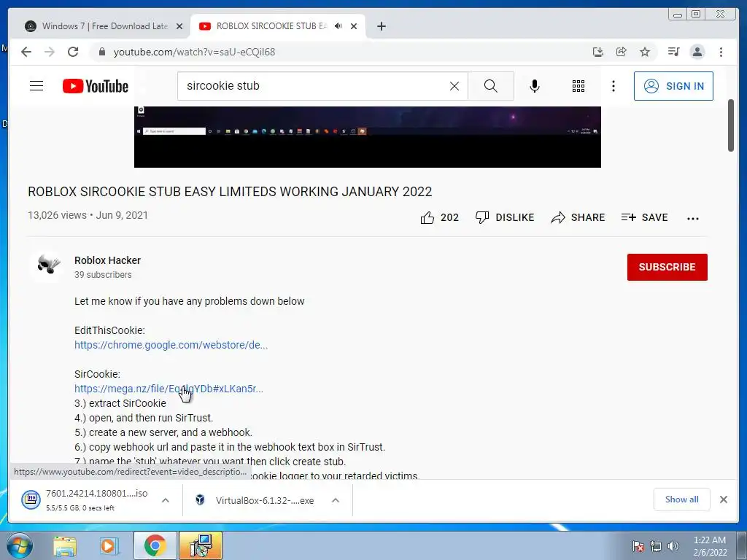Open Roblox Hacker channel name
This screenshot has width=747, height=560.
[108, 260]
